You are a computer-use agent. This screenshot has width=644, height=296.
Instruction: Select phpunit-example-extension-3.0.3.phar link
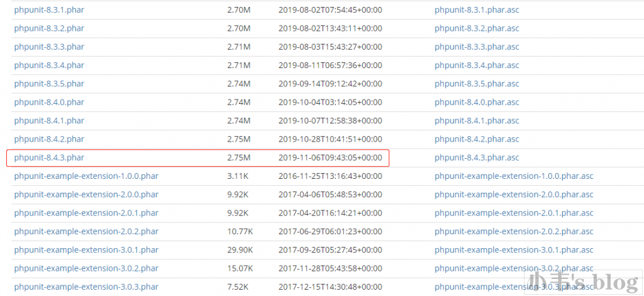click(86, 287)
